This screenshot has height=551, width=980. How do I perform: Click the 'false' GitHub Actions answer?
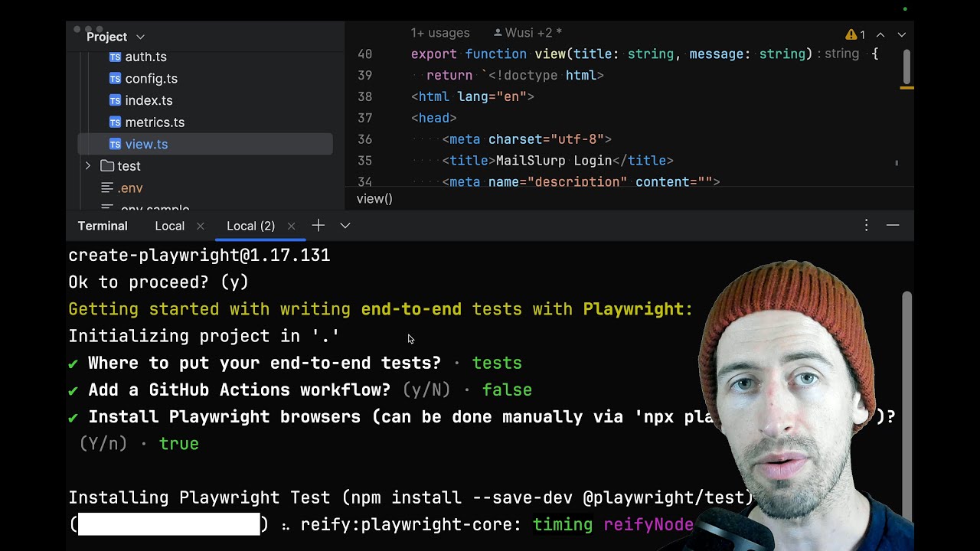(507, 390)
